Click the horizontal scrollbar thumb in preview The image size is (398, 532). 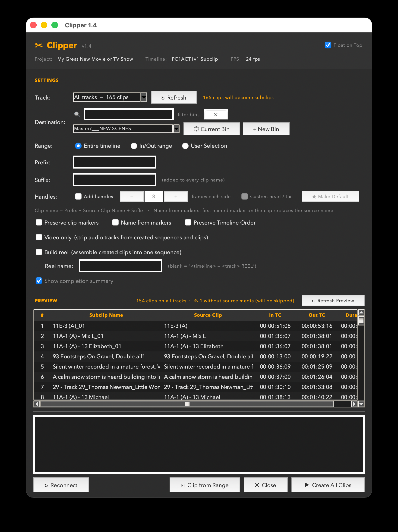pos(187,404)
